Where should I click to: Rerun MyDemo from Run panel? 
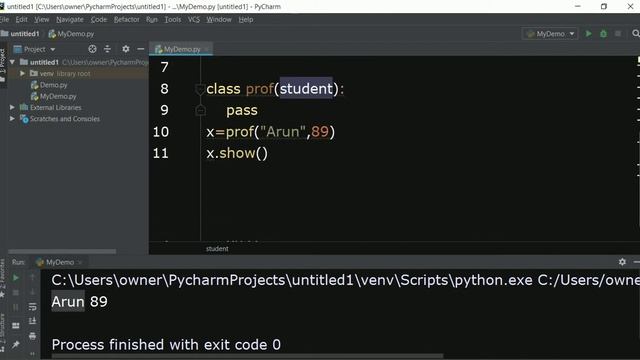pyautogui.click(x=16, y=278)
